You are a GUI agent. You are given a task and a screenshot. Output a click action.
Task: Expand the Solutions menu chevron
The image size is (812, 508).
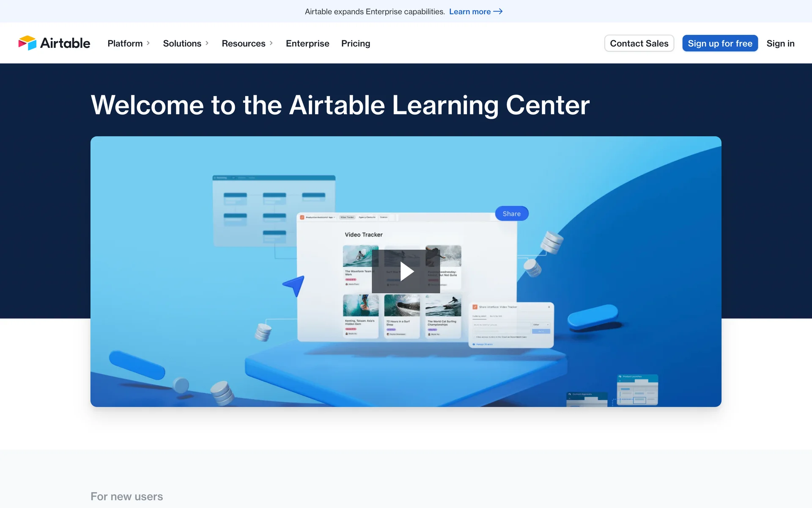pos(207,43)
